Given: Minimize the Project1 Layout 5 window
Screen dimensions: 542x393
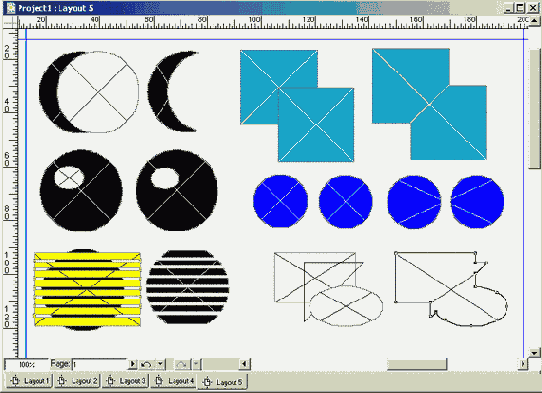Looking at the screenshot, I should click(508, 8).
